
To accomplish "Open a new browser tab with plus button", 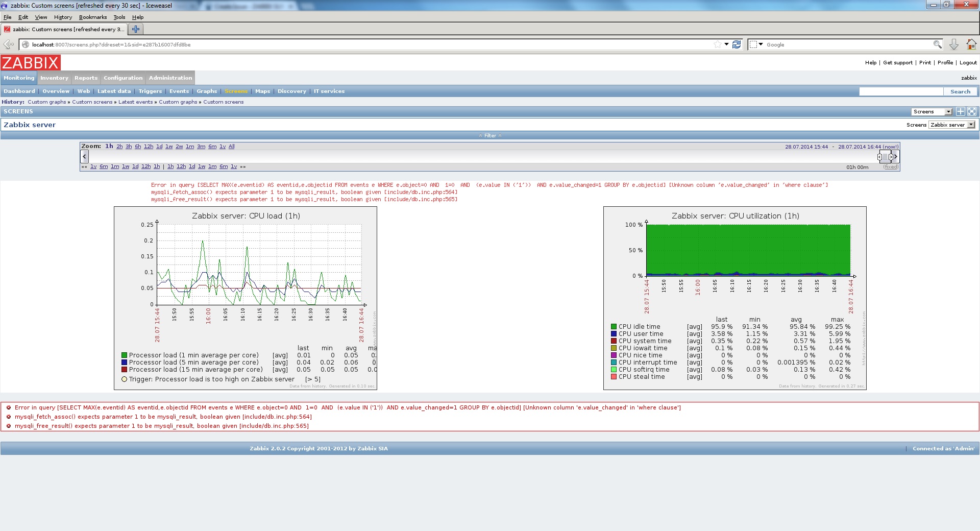I will point(135,29).
